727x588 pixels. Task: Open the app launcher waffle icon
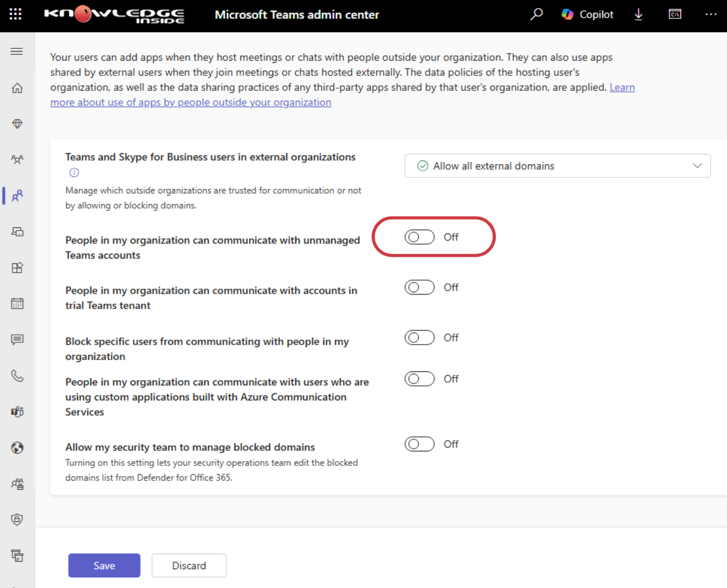click(16, 15)
